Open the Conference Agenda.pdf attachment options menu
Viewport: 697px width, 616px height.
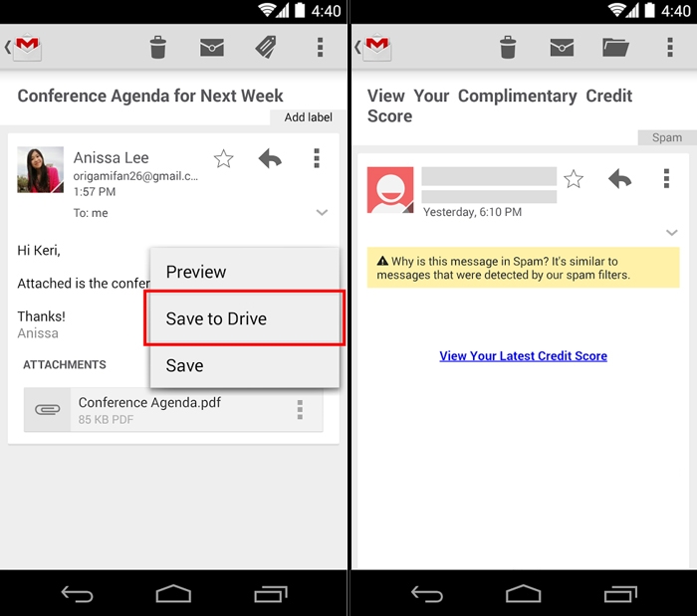click(x=300, y=409)
